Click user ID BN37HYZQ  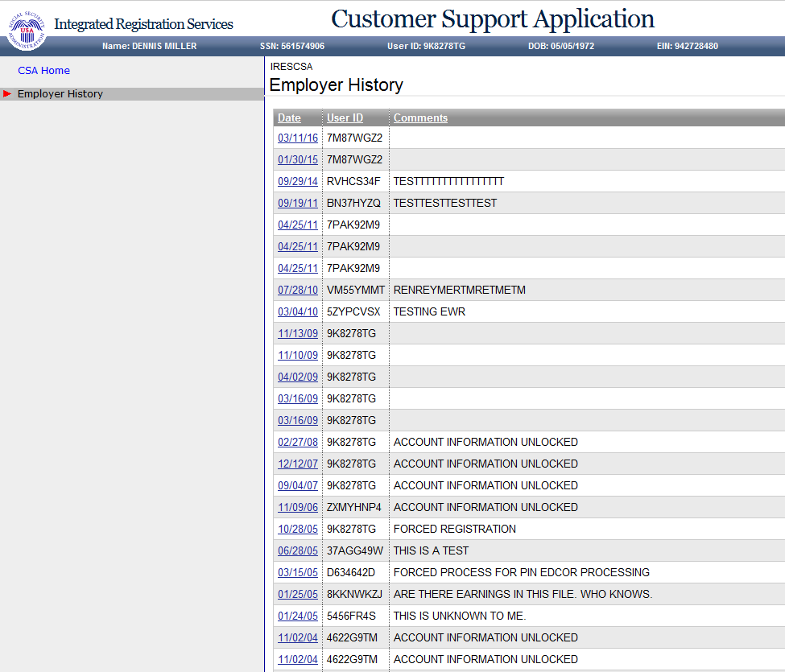[353, 203]
